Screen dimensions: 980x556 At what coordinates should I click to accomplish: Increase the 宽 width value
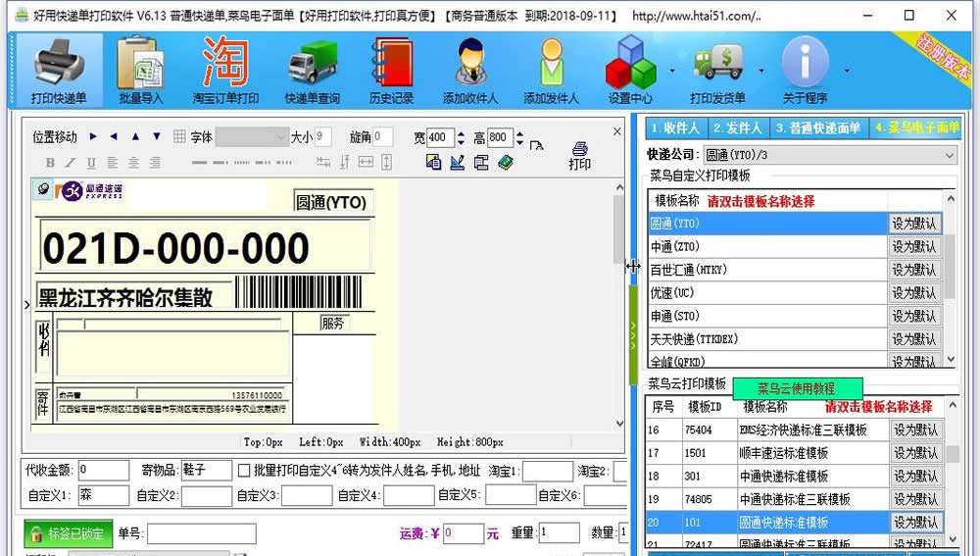tap(461, 132)
